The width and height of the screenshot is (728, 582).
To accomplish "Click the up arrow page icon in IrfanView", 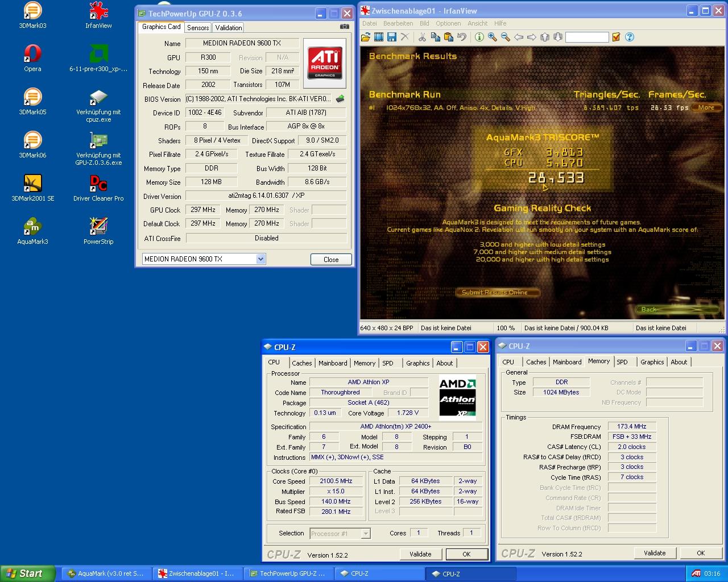I will point(545,37).
